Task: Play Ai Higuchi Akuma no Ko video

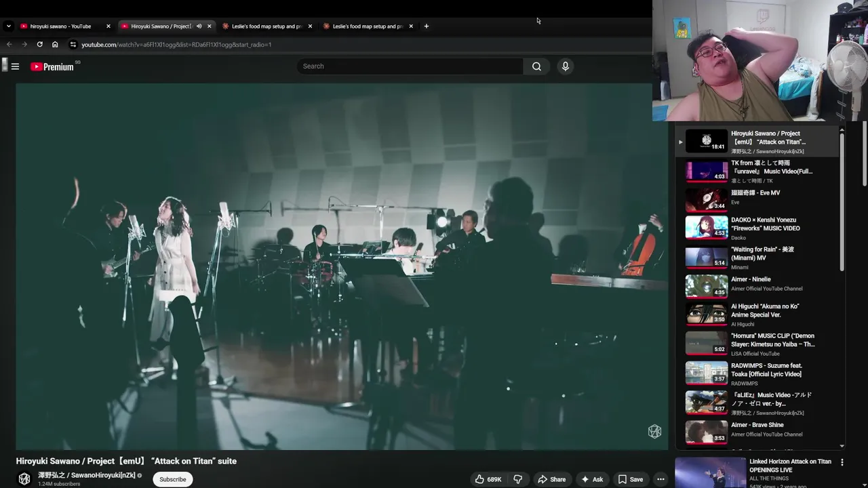Action: click(x=757, y=315)
